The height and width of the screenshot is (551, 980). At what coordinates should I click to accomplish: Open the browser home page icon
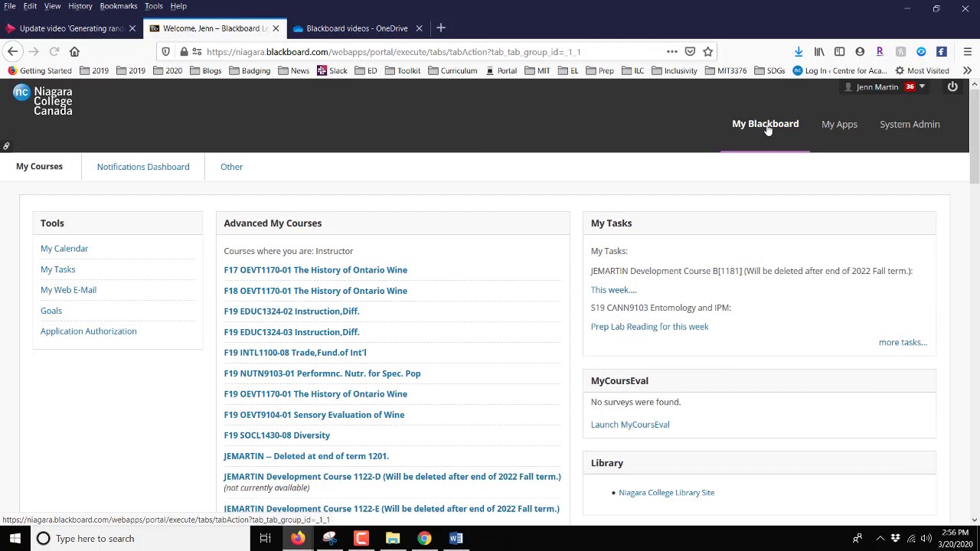pyautogui.click(x=74, y=51)
